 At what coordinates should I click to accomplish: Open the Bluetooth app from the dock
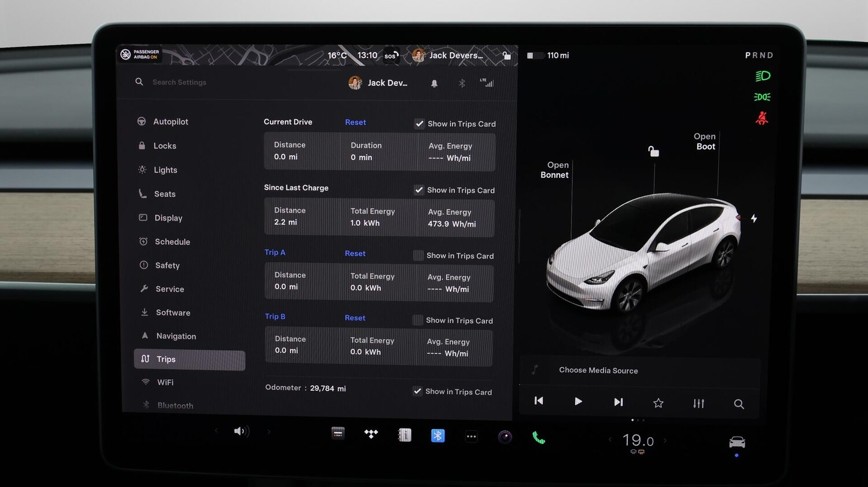437,435
